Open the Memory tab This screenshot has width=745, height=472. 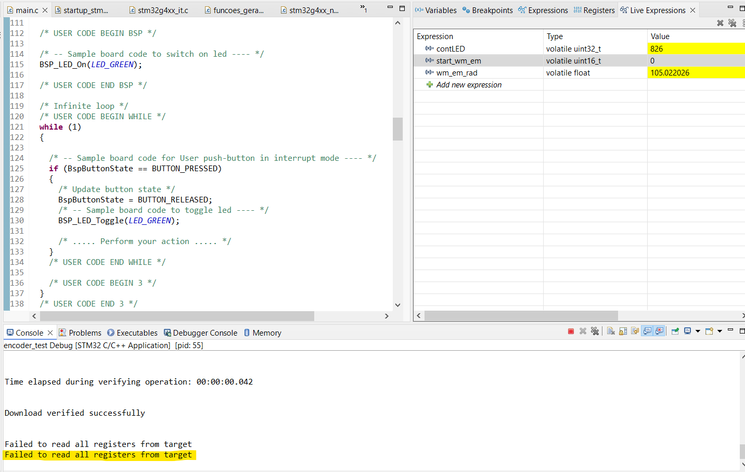tap(262, 333)
